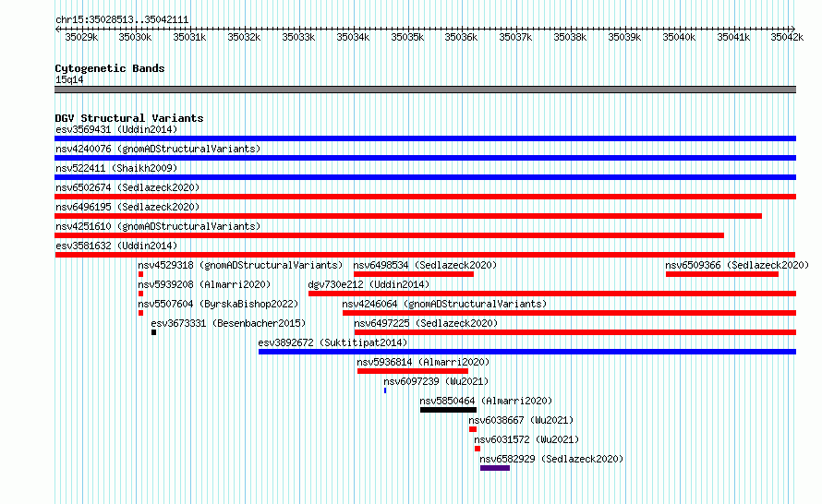This screenshot has width=822, height=504.
Task: Click the red bar under nsv6496195
Action: [408, 216]
